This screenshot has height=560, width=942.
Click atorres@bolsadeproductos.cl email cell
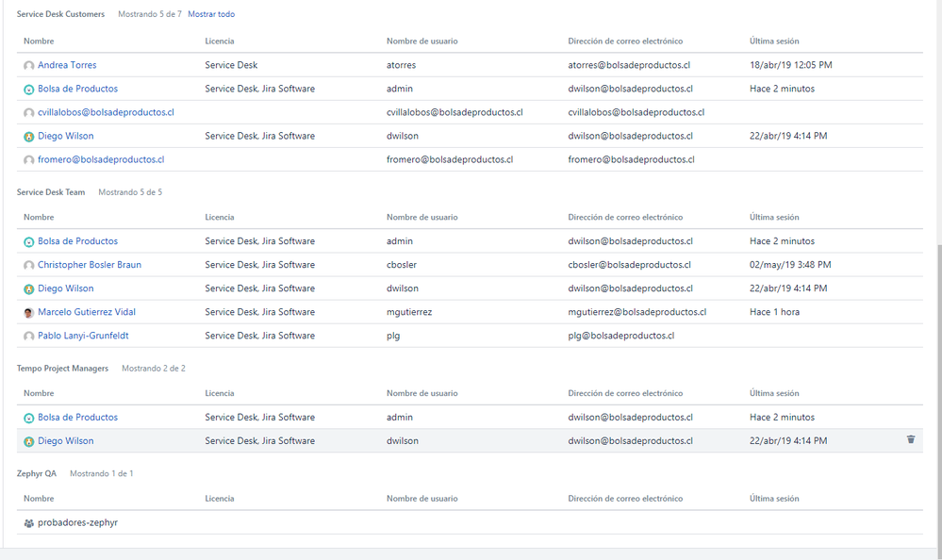point(629,65)
